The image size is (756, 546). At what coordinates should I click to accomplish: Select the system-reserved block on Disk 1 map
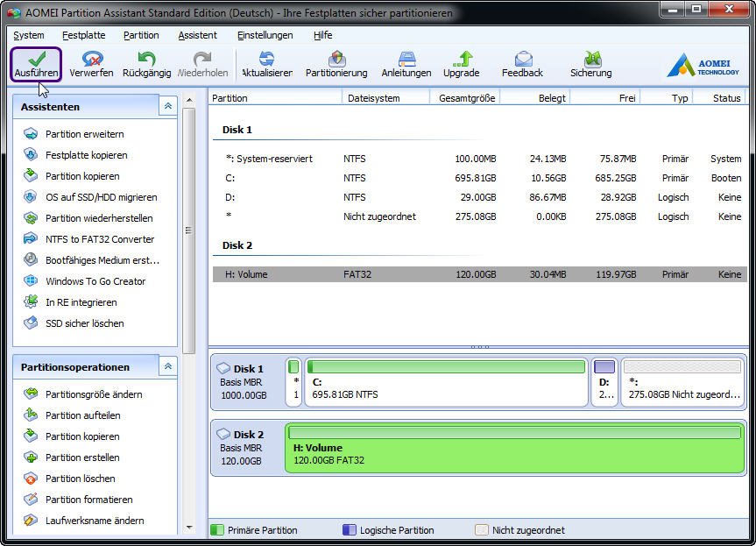pyautogui.click(x=293, y=382)
